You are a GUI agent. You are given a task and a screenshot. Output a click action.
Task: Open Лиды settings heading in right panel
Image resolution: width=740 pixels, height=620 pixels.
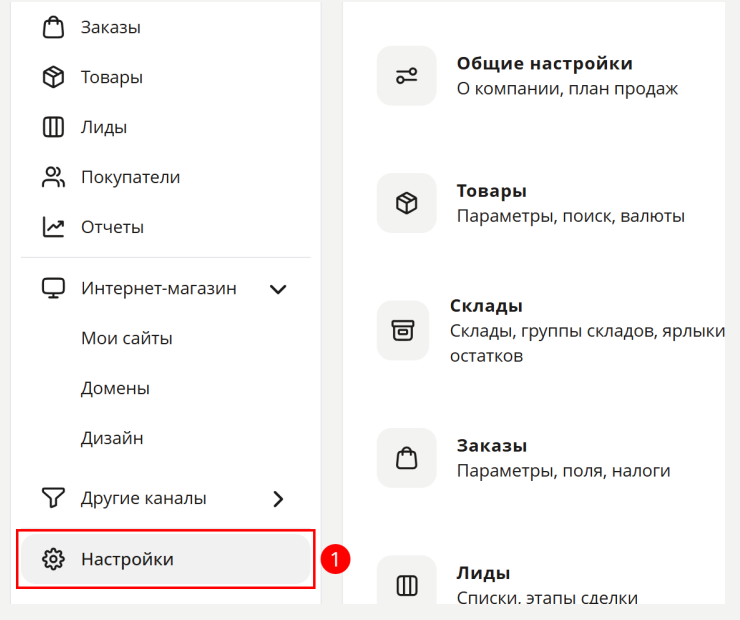pos(483,573)
